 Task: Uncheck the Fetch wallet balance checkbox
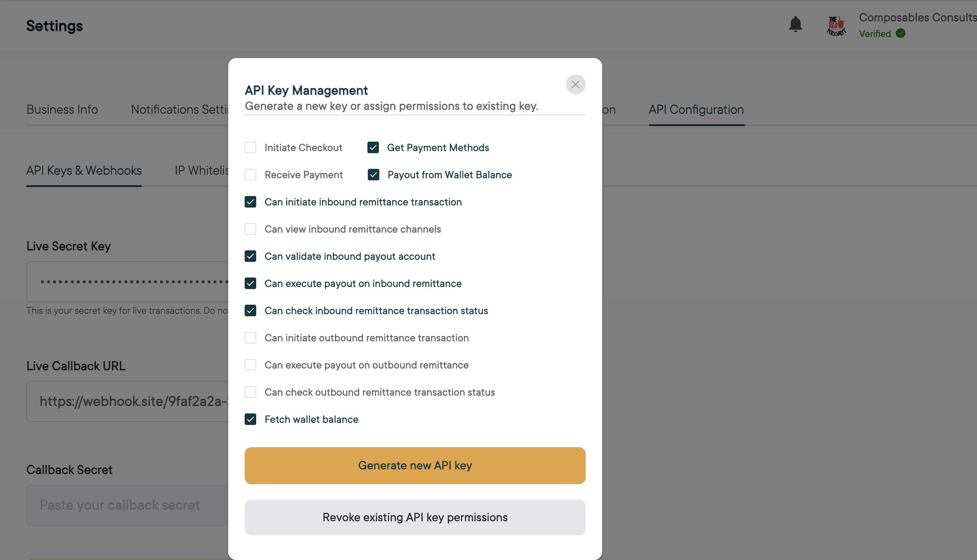click(250, 419)
